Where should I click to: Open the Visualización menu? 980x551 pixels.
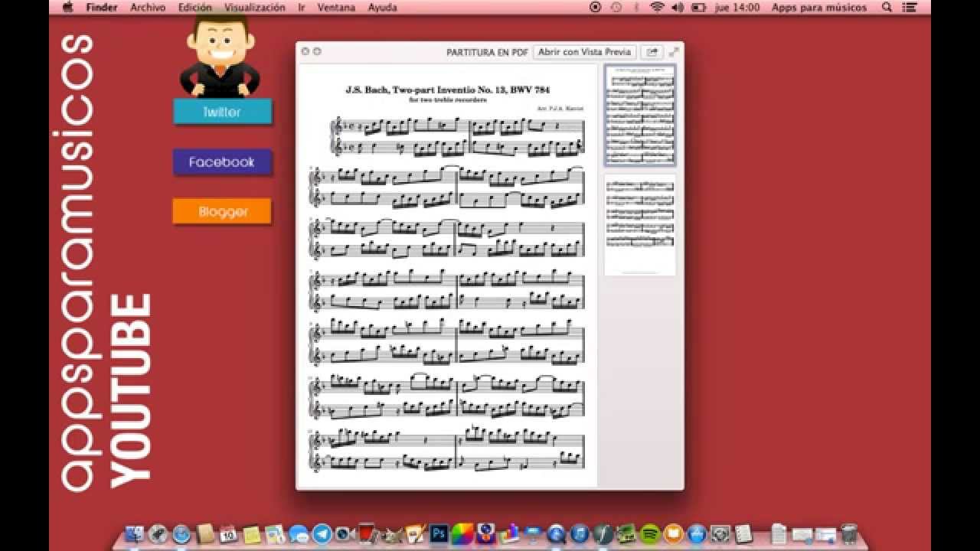point(254,7)
